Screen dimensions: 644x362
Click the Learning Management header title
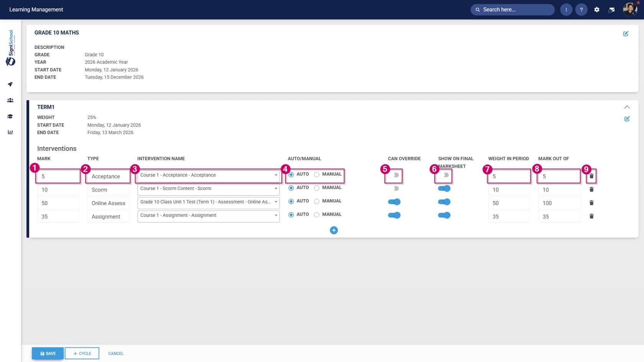(x=36, y=10)
